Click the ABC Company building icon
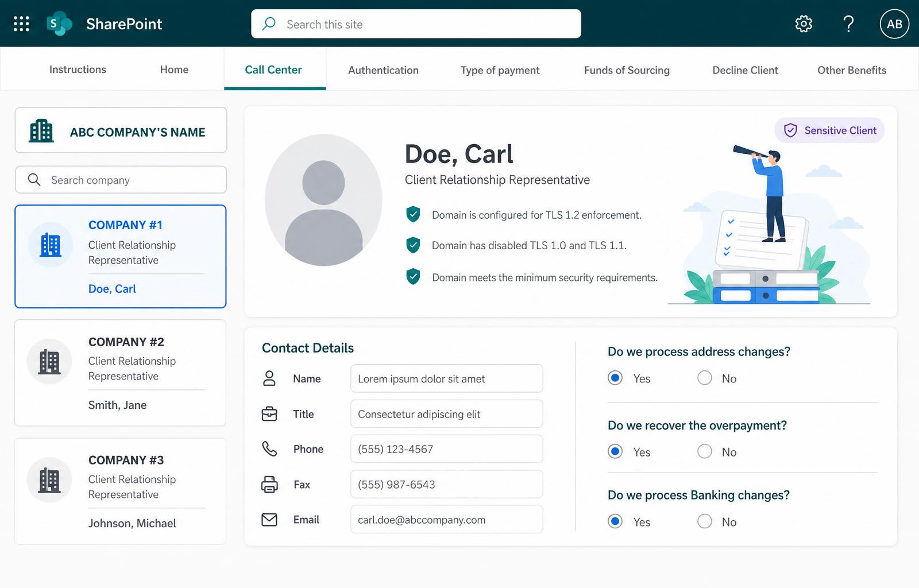919x588 pixels. click(41, 130)
